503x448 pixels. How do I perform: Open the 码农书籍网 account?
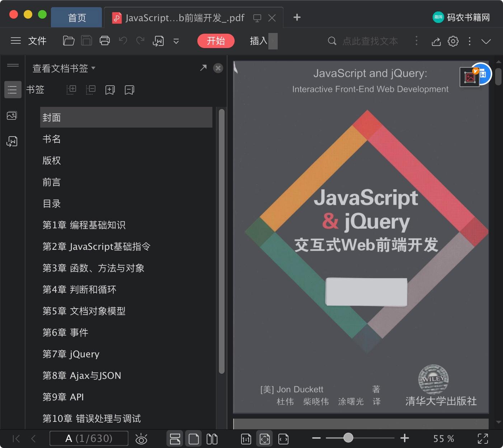(x=461, y=17)
